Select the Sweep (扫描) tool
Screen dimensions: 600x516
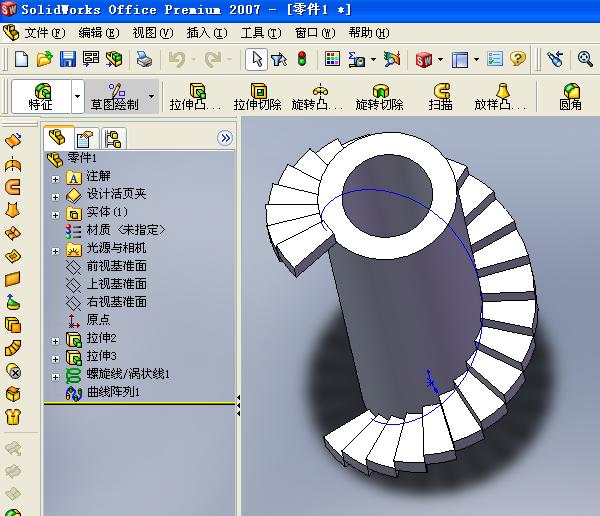pos(440,97)
